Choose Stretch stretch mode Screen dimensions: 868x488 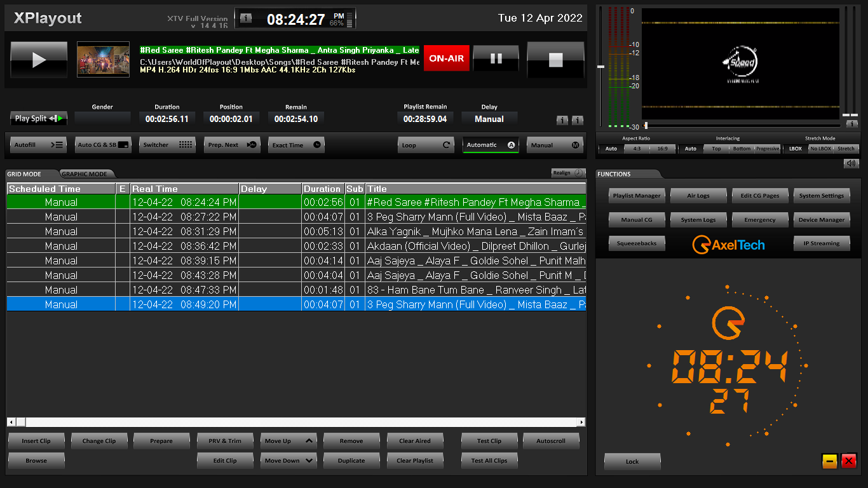(846, 149)
